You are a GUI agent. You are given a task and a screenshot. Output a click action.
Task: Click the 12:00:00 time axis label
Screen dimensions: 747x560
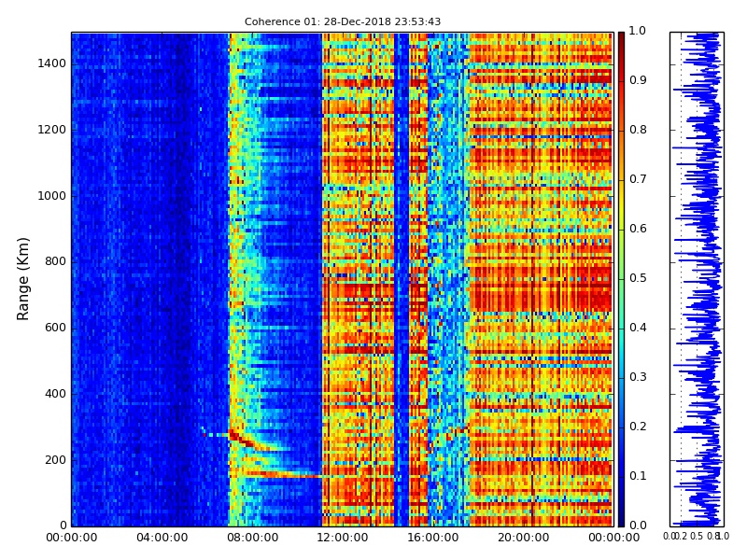[343, 538]
